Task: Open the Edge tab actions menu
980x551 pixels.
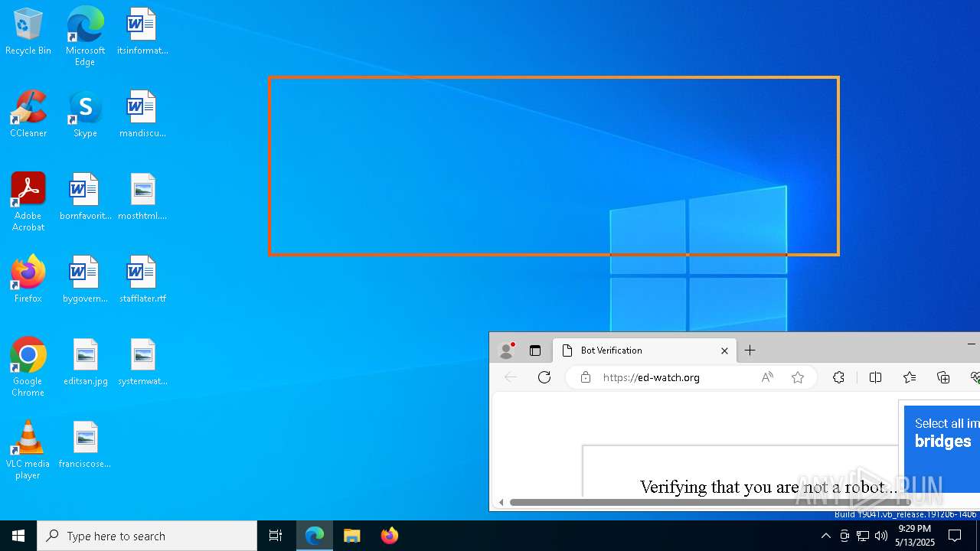Action: point(535,350)
